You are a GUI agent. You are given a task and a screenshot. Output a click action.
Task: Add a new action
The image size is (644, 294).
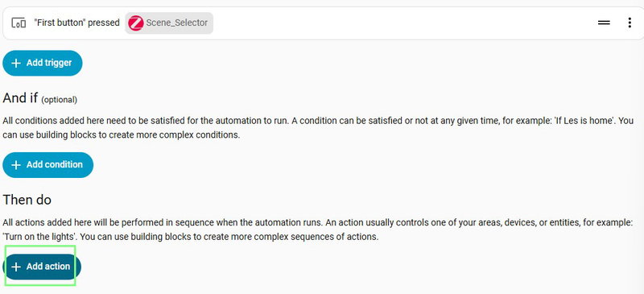click(x=42, y=267)
